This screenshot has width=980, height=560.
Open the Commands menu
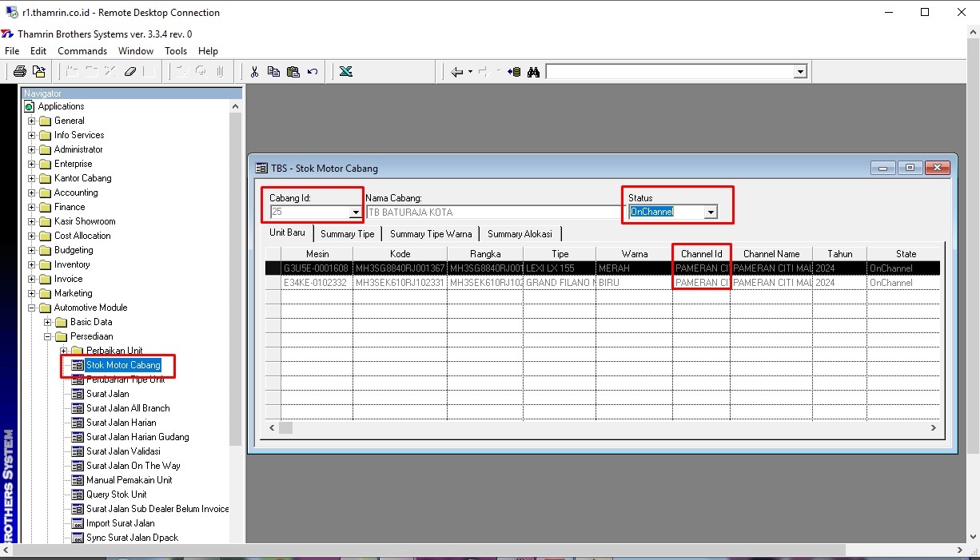click(82, 51)
